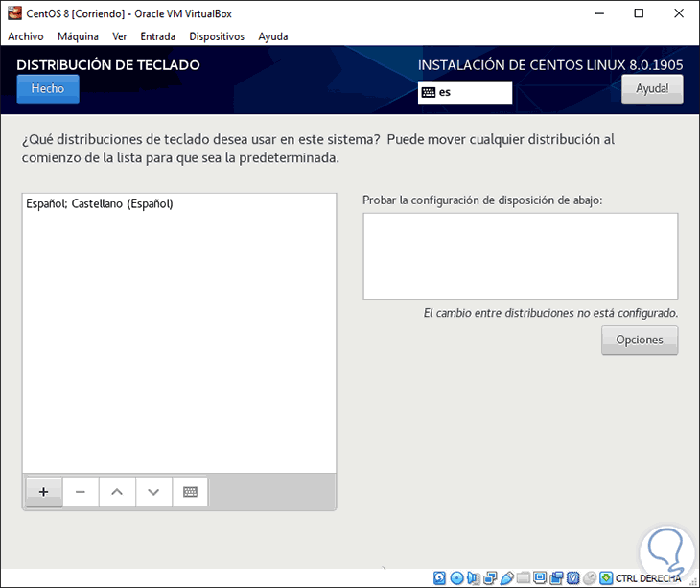
Task: Click the mouse integration status icon
Action: click(x=590, y=578)
